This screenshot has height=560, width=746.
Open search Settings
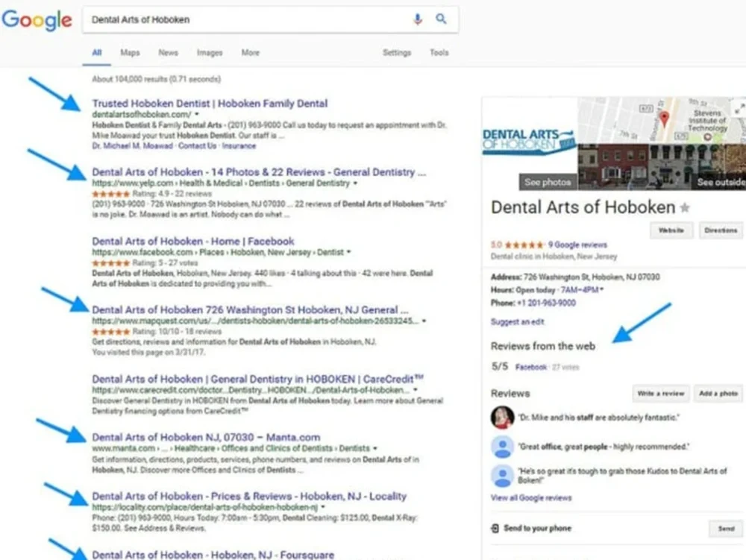pyautogui.click(x=397, y=53)
